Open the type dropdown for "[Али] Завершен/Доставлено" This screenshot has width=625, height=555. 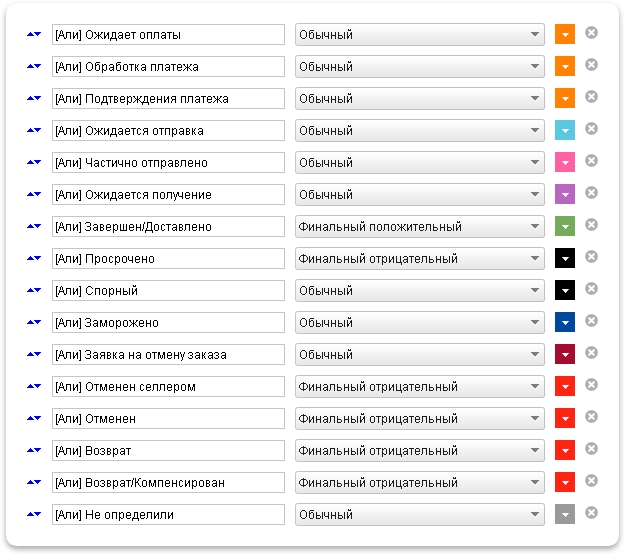pyautogui.click(x=420, y=226)
